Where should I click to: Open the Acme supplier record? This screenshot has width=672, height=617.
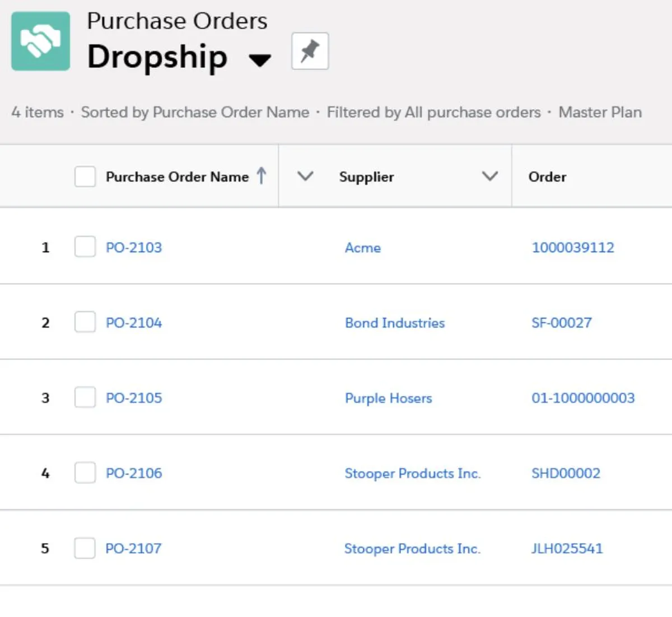363,247
